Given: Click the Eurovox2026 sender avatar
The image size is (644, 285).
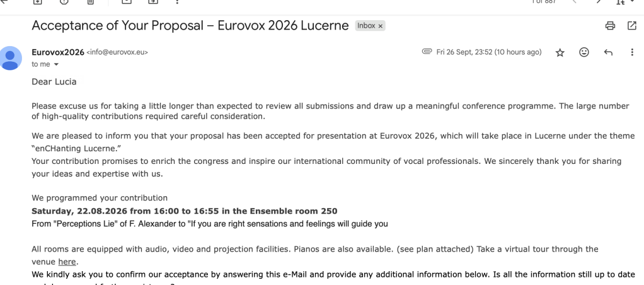Looking at the screenshot, I should pos(11,58).
